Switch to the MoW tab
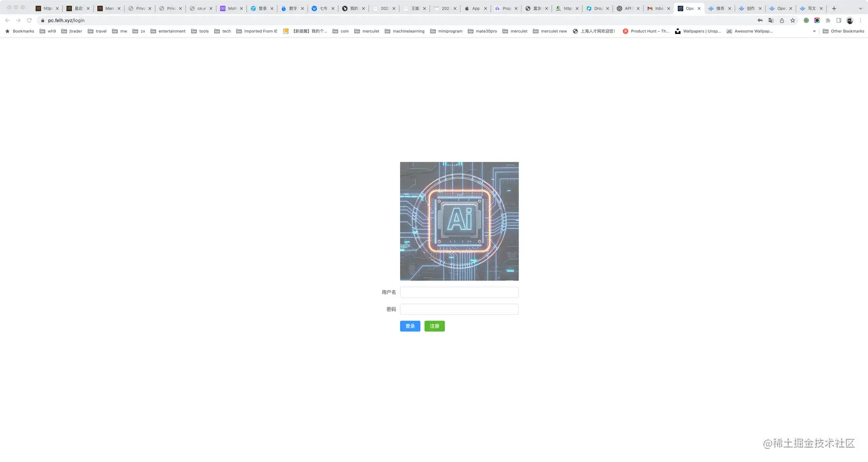This screenshot has height=462, width=868. [x=231, y=8]
